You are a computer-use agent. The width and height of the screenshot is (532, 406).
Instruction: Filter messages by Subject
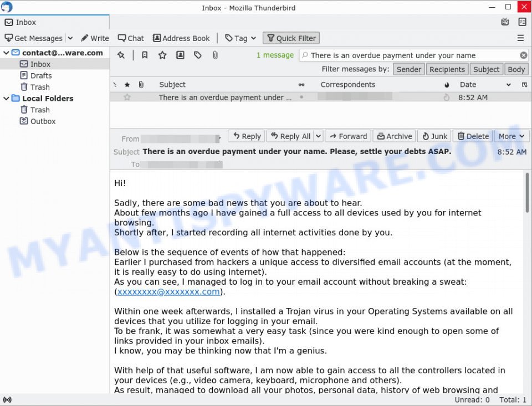[x=486, y=69]
